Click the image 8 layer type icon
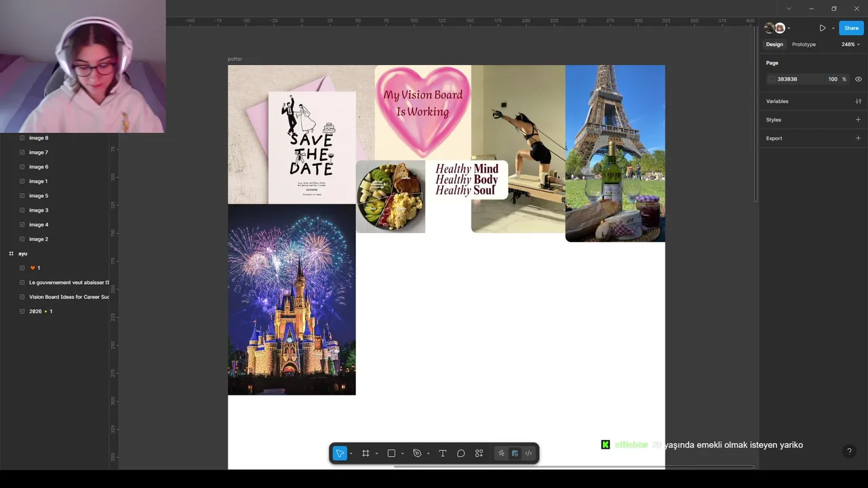This screenshot has height=488, width=868. pos(22,138)
